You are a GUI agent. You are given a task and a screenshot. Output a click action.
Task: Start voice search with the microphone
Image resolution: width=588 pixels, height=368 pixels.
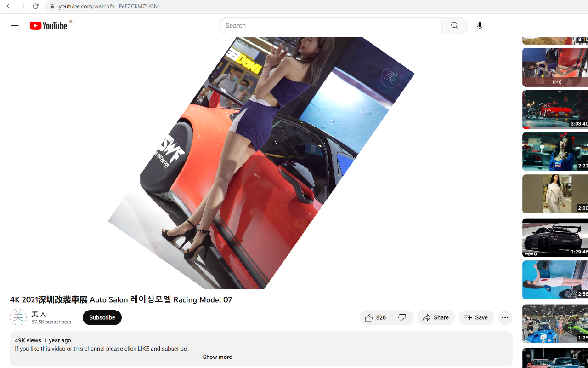pyautogui.click(x=480, y=26)
